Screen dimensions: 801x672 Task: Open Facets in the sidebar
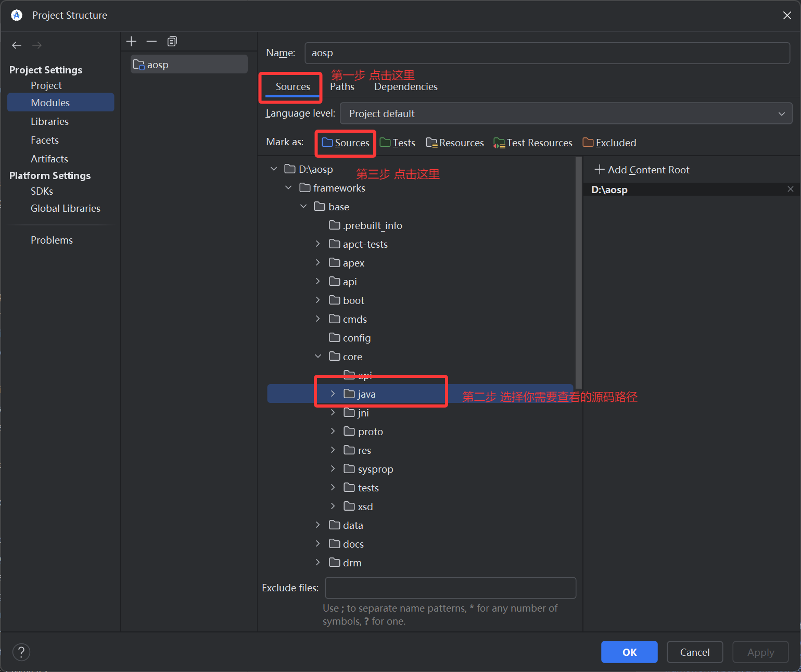[45, 140]
